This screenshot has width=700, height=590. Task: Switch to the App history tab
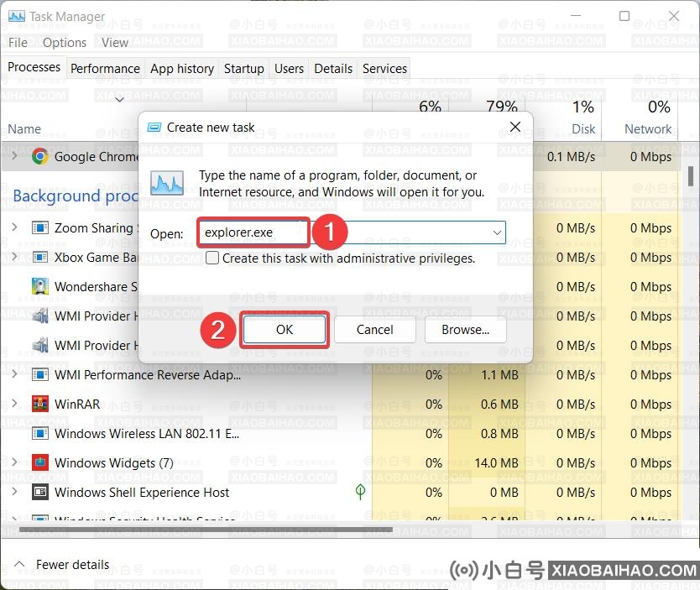(182, 69)
